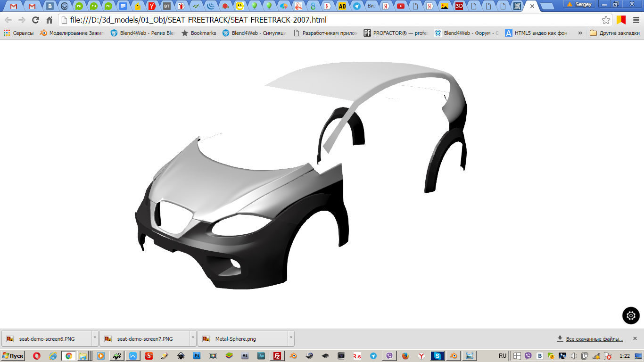Open Firefox from the taskbar
The width and height of the screenshot is (644, 362).
click(x=405, y=356)
